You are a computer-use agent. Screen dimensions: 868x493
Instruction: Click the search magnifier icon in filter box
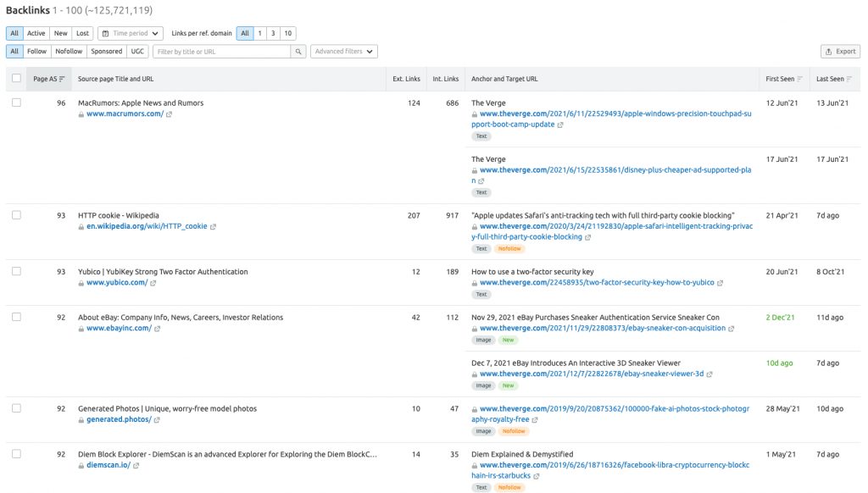pyautogui.click(x=298, y=52)
